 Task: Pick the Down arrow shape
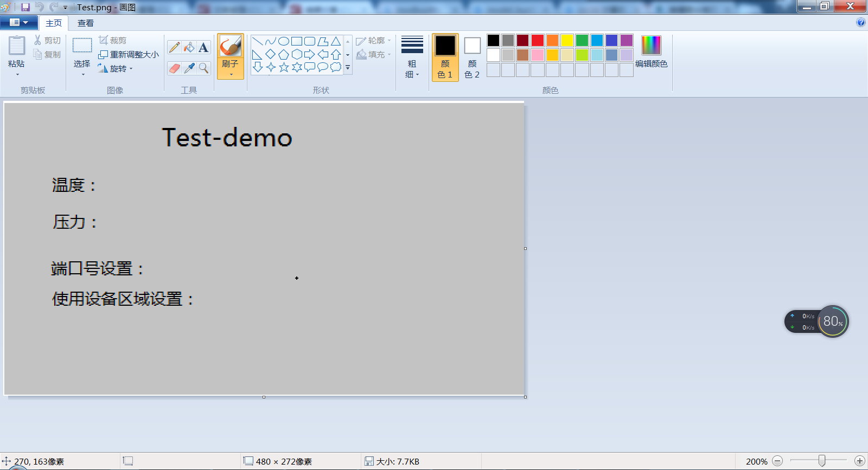click(258, 67)
